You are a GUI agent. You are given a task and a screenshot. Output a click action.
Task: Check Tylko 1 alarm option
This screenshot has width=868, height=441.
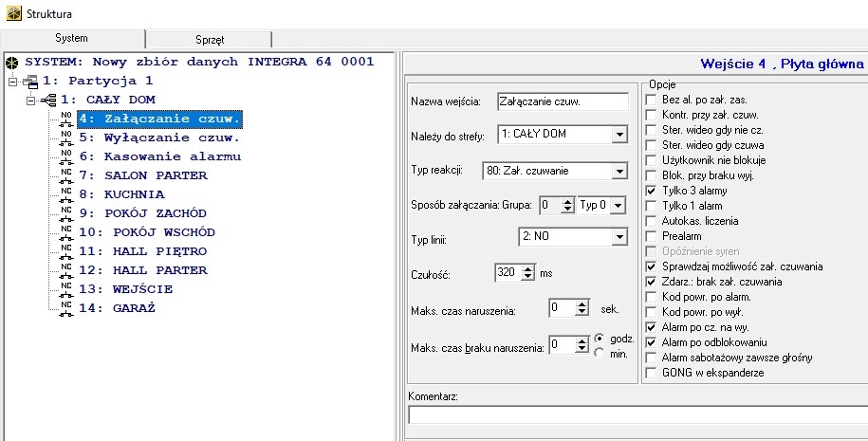[x=651, y=206]
